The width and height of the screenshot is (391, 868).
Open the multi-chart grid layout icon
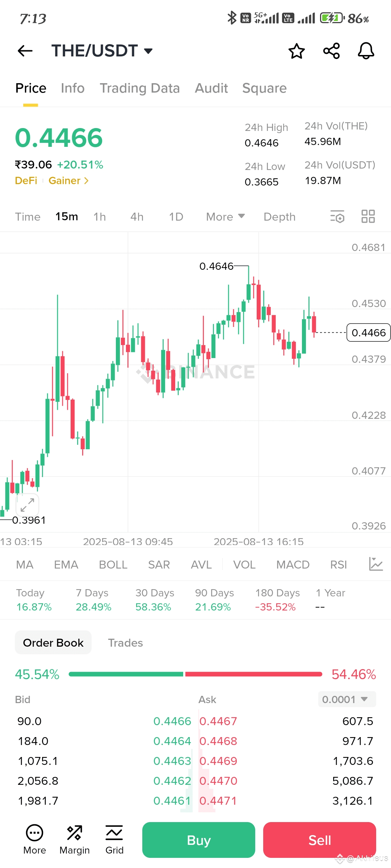pyautogui.click(x=368, y=217)
